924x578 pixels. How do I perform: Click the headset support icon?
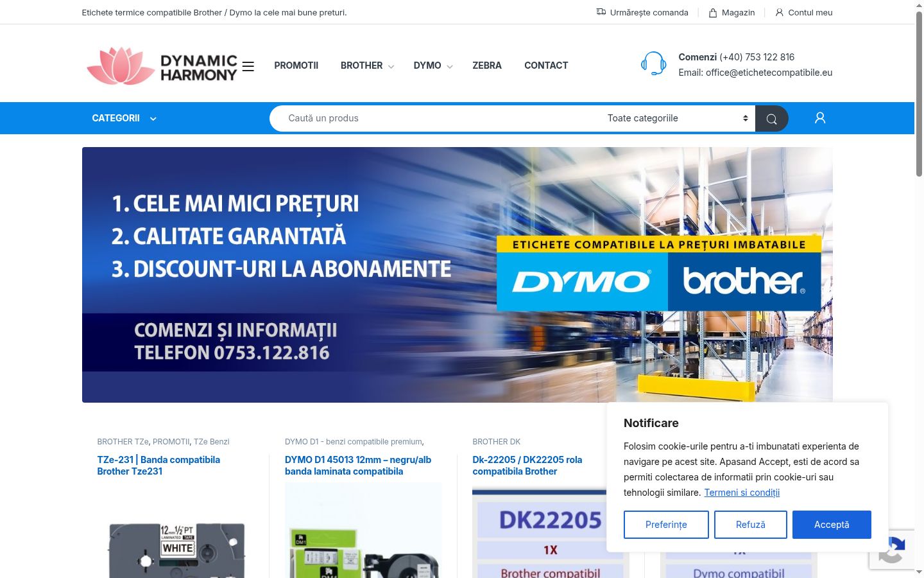[653, 64]
